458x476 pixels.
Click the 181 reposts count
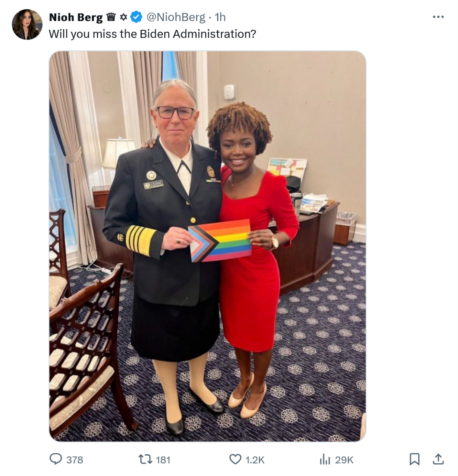pos(163,460)
